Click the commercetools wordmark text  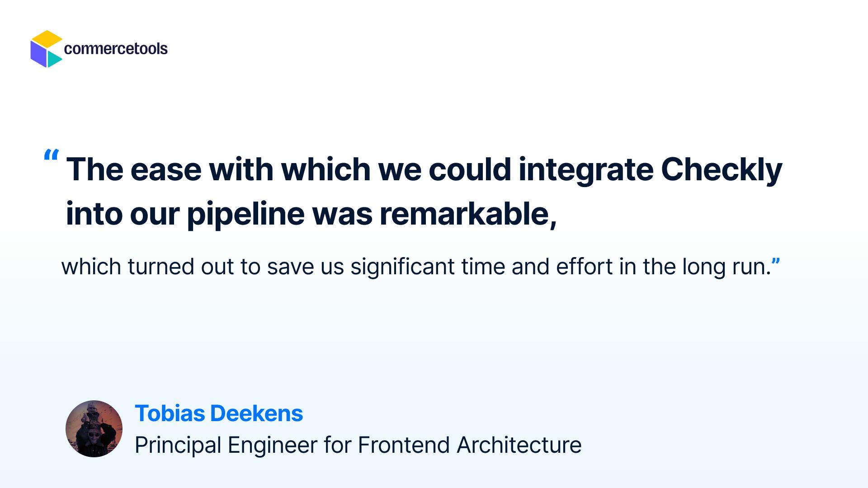click(x=116, y=49)
